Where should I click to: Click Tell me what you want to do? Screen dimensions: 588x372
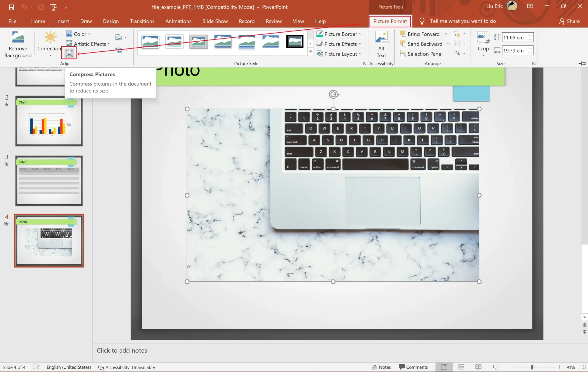point(463,21)
